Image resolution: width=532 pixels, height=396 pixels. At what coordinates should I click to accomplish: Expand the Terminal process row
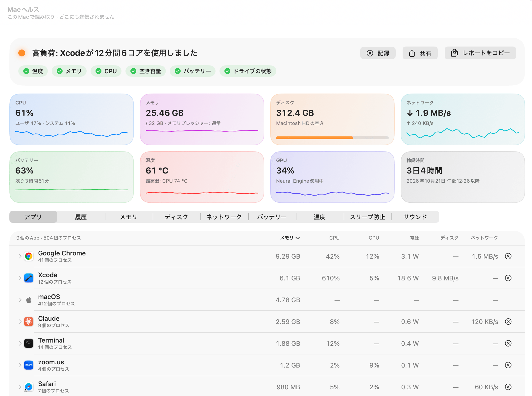[x=20, y=344]
